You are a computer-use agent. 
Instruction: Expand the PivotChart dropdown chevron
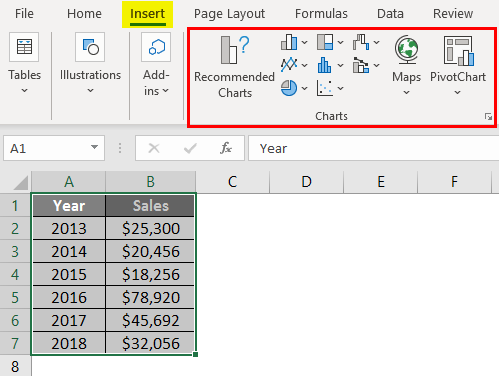[458, 92]
